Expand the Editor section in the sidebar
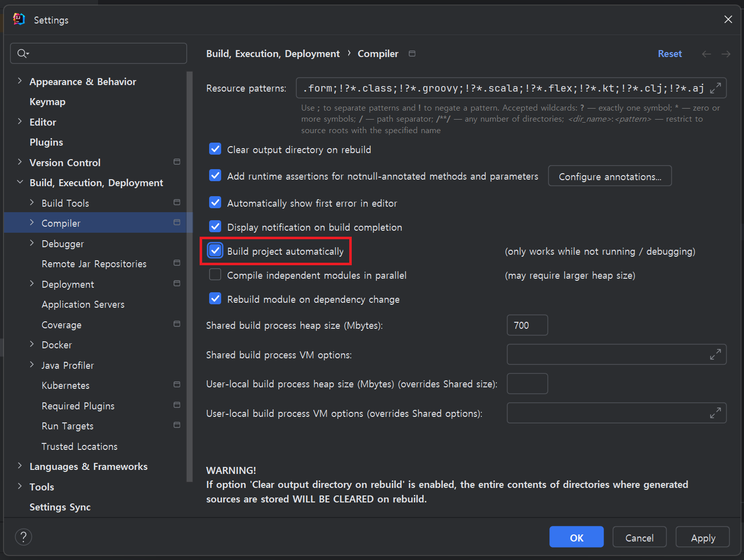The image size is (744, 560). click(20, 122)
